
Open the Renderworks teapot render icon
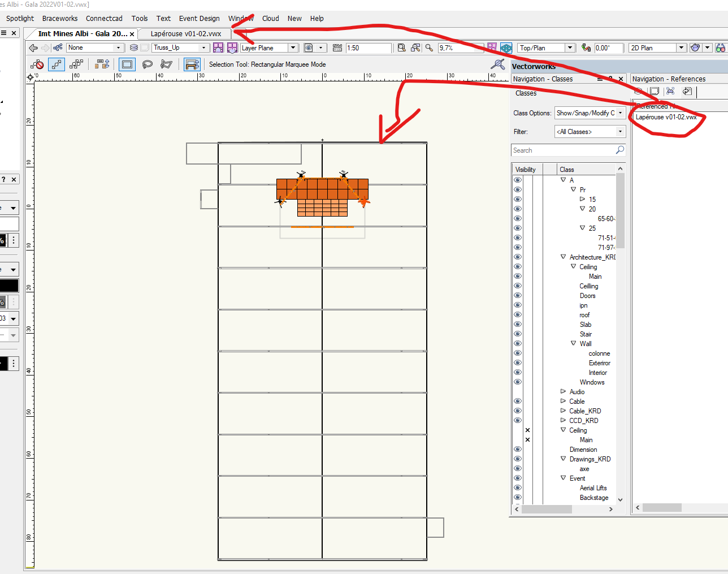(695, 48)
